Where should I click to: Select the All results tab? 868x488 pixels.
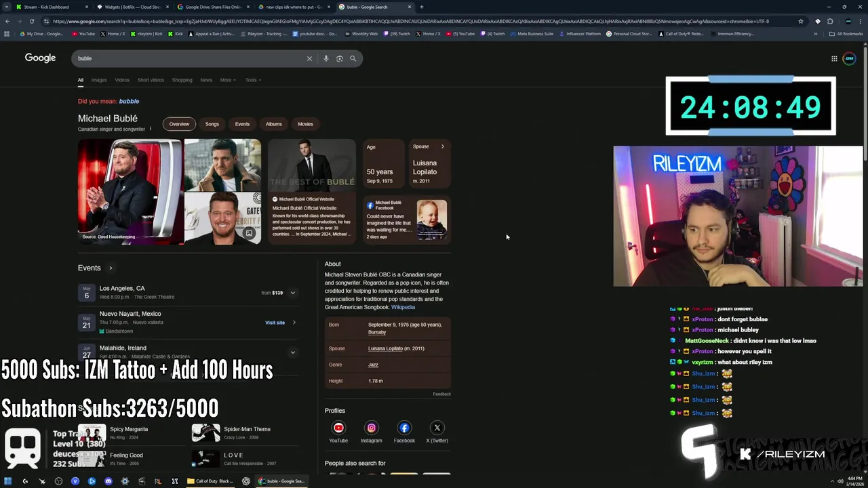pos(80,80)
